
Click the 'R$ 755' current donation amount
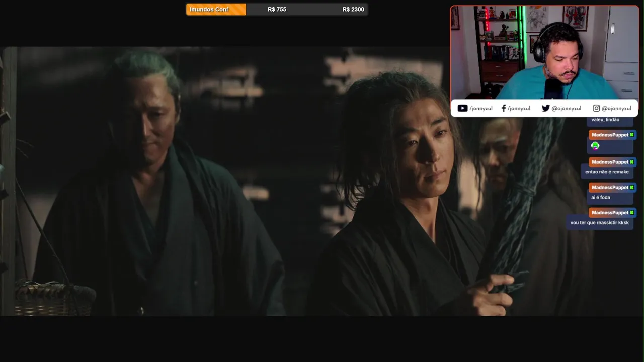click(x=277, y=9)
